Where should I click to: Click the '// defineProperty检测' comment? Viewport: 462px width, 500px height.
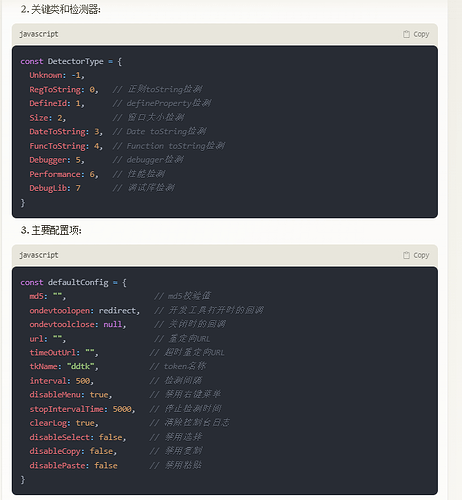pos(161,103)
